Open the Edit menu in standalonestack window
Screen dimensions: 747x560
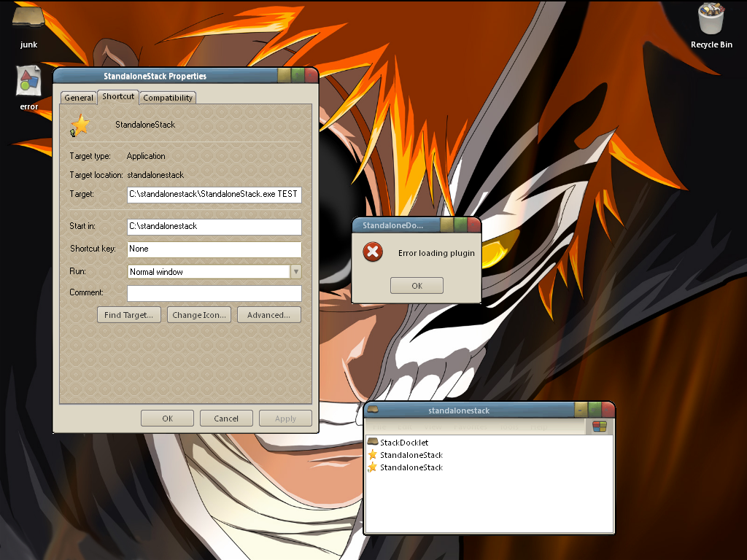[x=405, y=427]
